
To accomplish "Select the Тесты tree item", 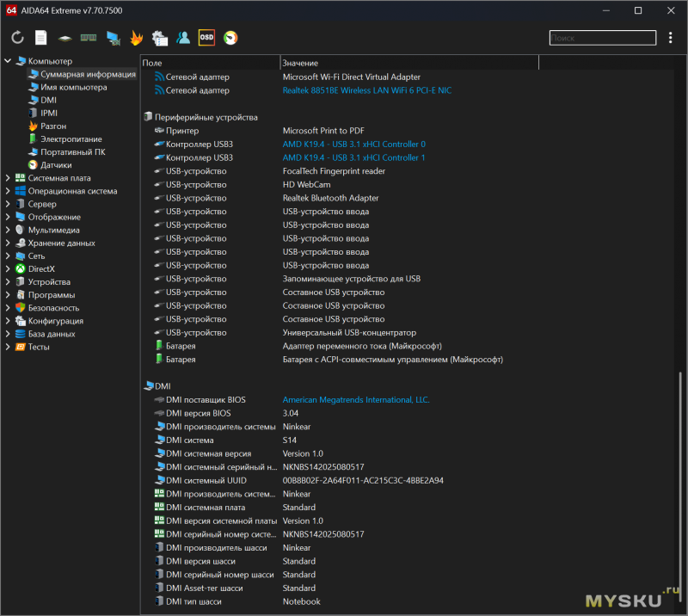I will (33, 347).
